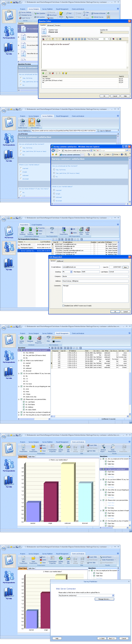Click Help in the Question Editor dialog
Screen dimensions: 132x644
tap(125, 96)
